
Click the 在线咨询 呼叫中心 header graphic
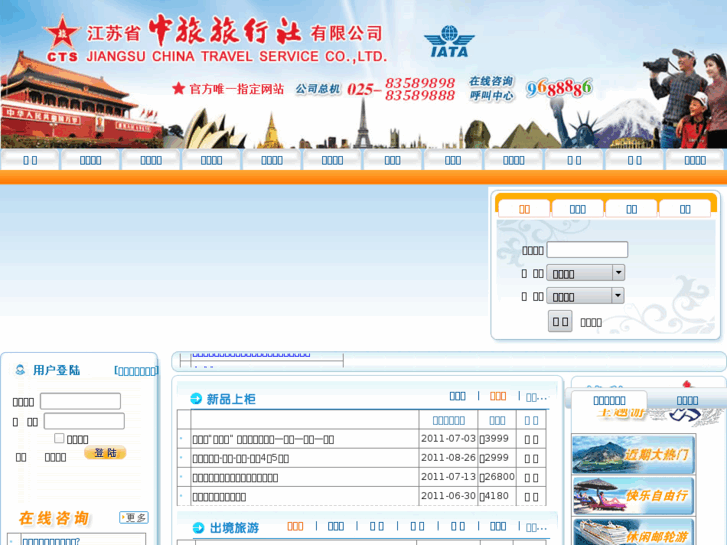point(491,88)
